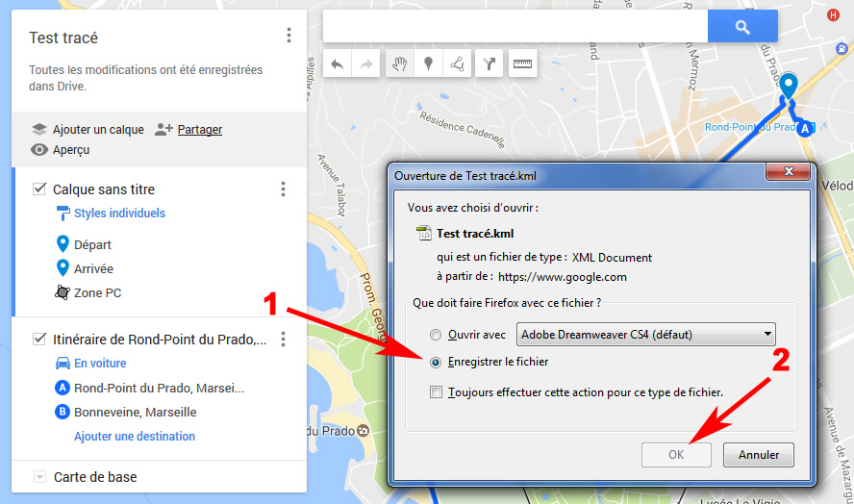This screenshot has height=504, width=854.
Task: Open the map options menu beside Test tracé
Action: coord(289,36)
